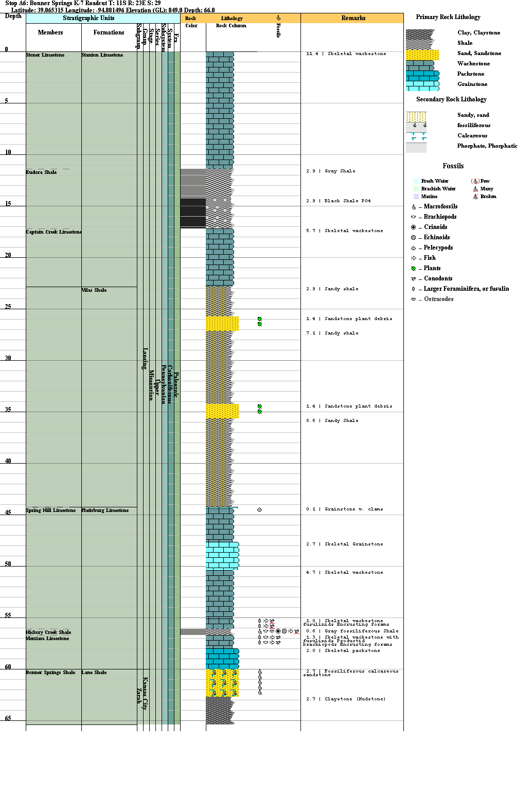Viewport: 532px width, 795px height.
Task: Select the Packstone legend swatch
Action: point(422,76)
